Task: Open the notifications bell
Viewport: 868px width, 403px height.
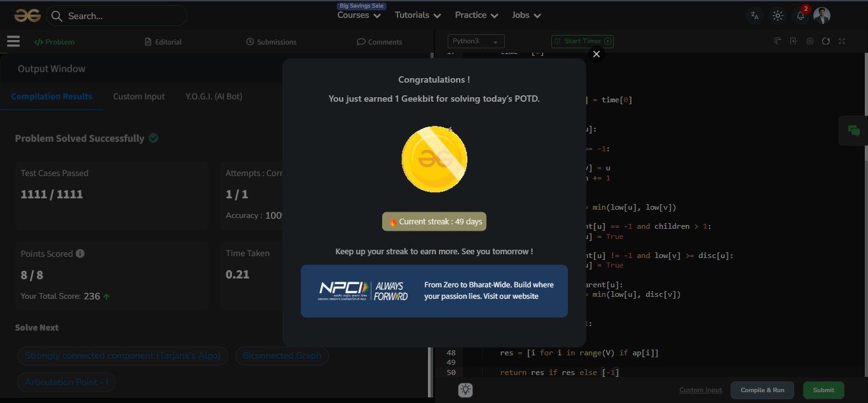Action: pos(801,16)
